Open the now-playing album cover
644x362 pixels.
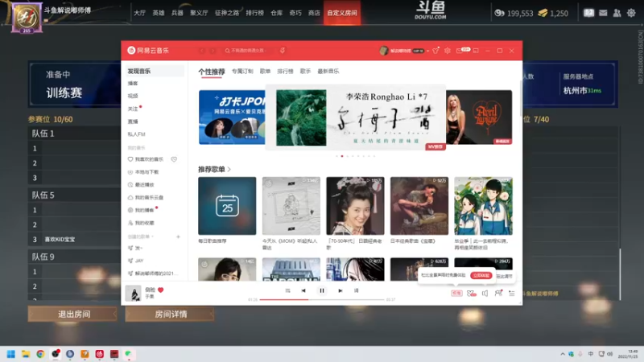point(133,293)
